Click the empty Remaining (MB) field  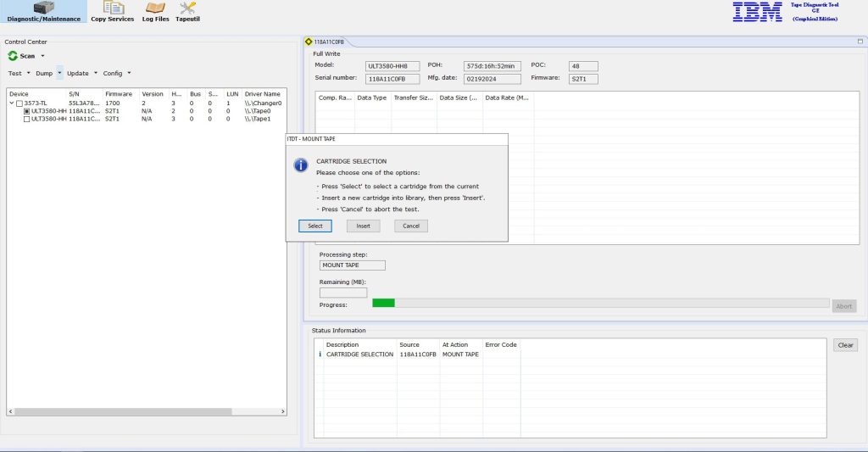pos(343,293)
